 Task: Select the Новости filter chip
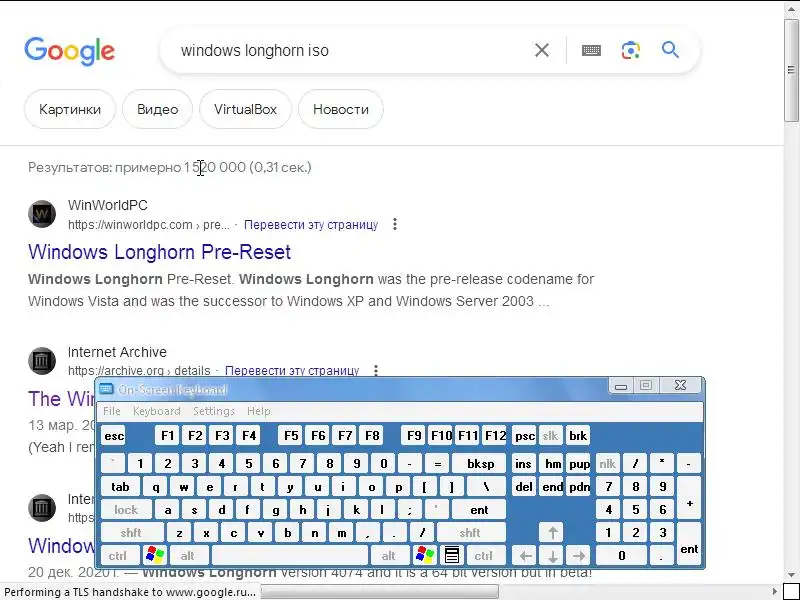[341, 109]
